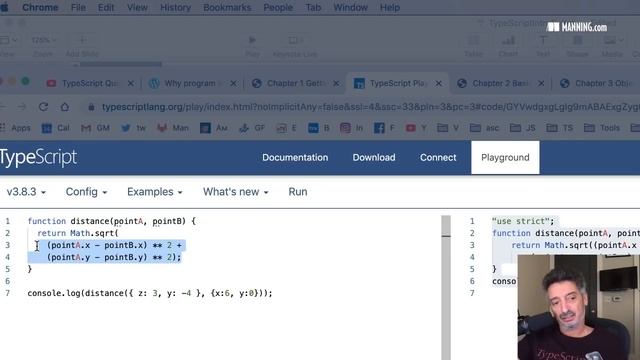Open the asc bookmarks folder

(x=484, y=128)
